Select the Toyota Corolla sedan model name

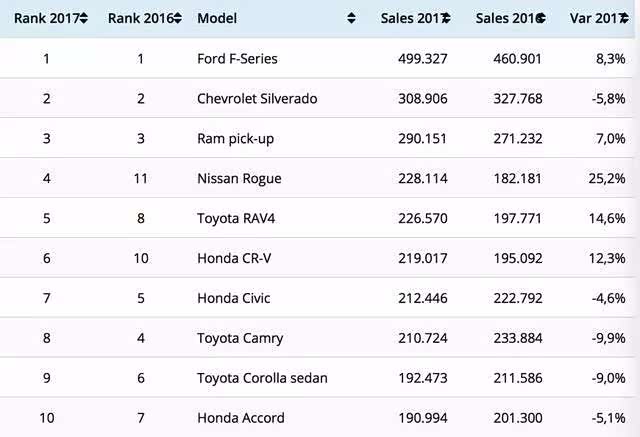[263, 378]
